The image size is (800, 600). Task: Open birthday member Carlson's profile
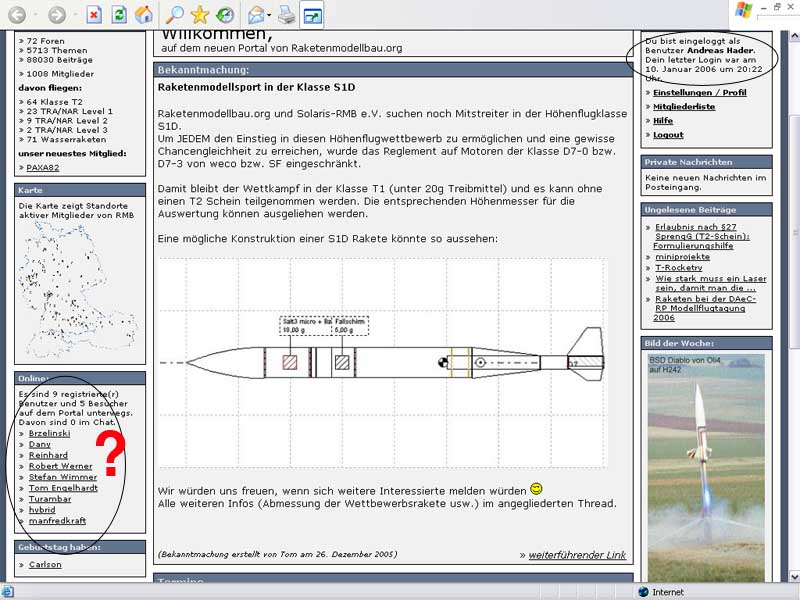click(45, 564)
